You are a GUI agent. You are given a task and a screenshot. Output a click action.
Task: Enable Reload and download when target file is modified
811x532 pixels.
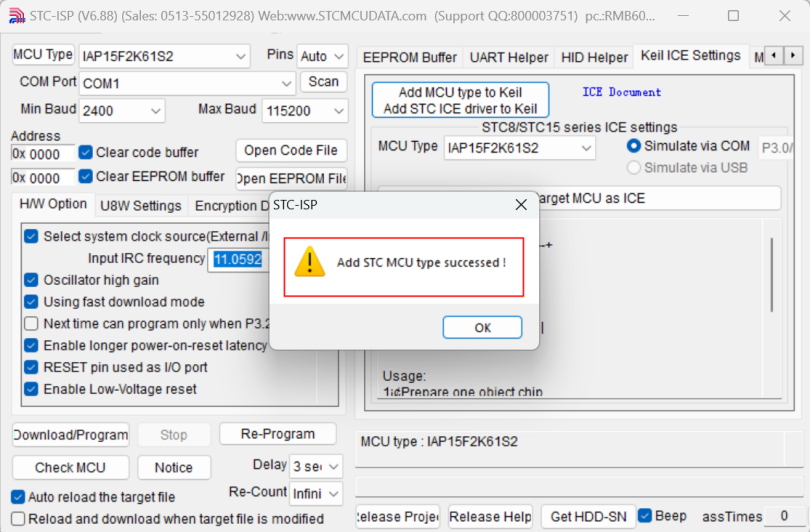click(x=18, y=519)
